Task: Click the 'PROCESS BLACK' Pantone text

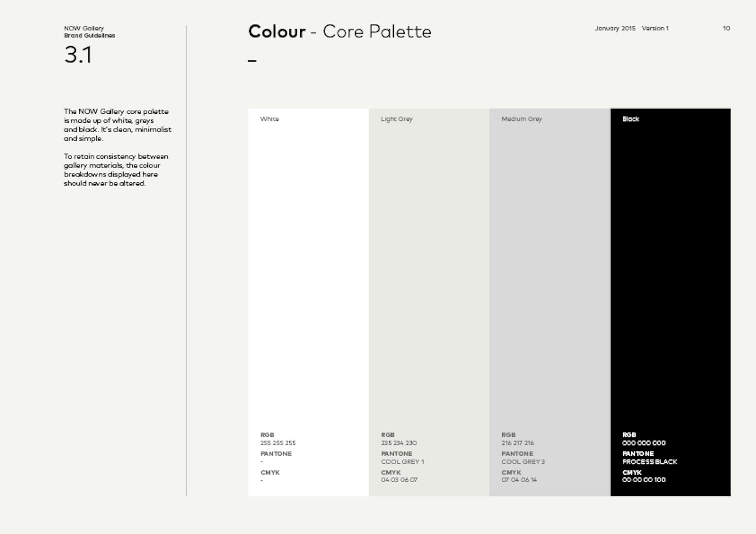Action: 649,461
